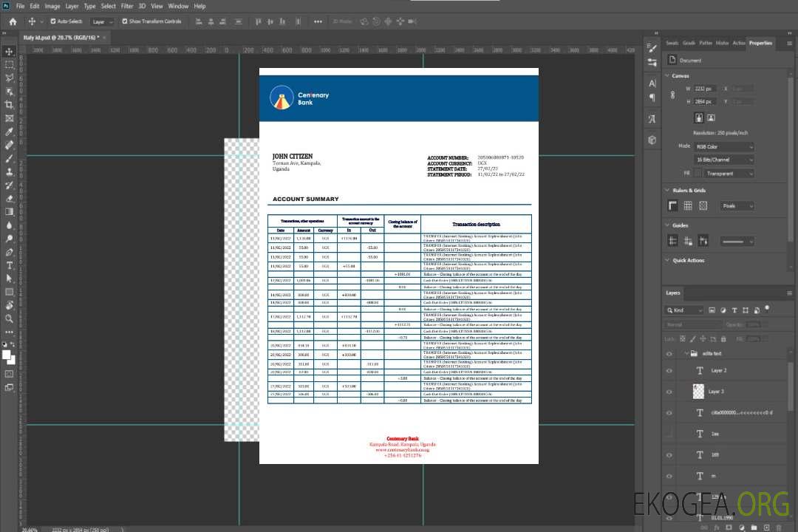This screenshot has height=532, width=798.
Task: Collapse the Rulers & Grids section
Action: pos(667,190)
